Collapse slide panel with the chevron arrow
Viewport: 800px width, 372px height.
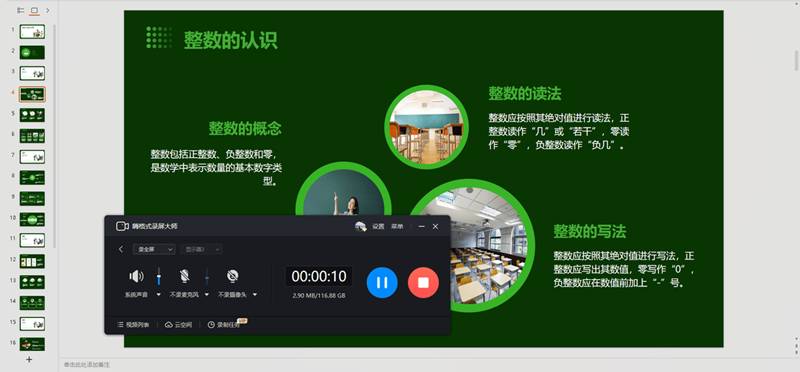click(x=47, y=10)
